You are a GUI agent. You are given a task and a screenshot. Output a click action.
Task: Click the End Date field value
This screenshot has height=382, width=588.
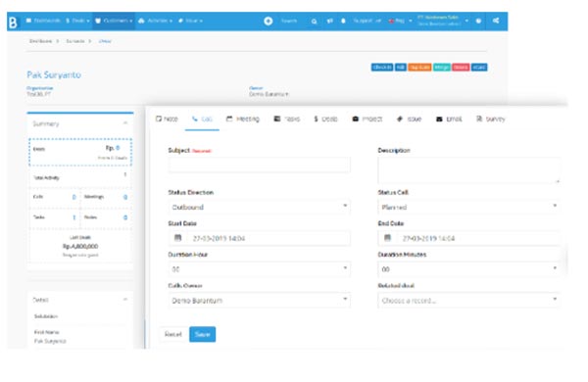(x=428, y=238)
